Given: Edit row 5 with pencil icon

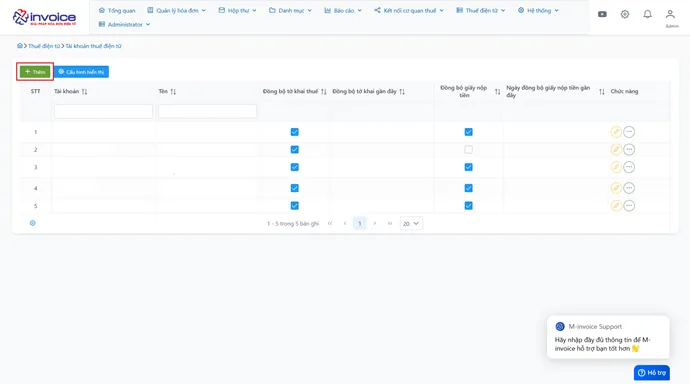Looking at the screenshot, I should 616,205.
